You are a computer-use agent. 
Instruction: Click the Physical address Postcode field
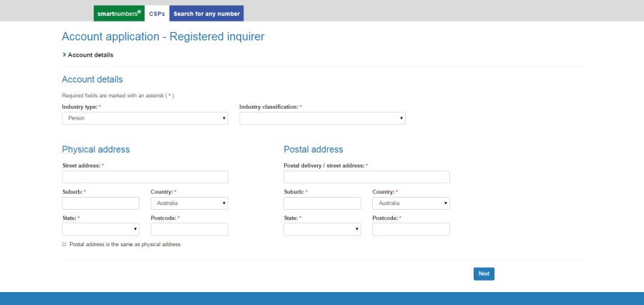(190, 229)
